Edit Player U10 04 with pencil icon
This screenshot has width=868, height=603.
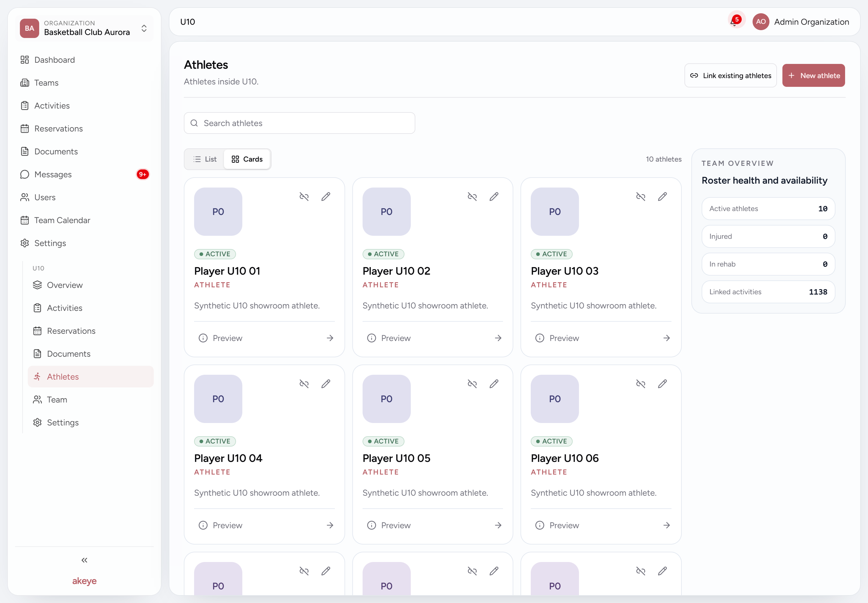(326, 384)
